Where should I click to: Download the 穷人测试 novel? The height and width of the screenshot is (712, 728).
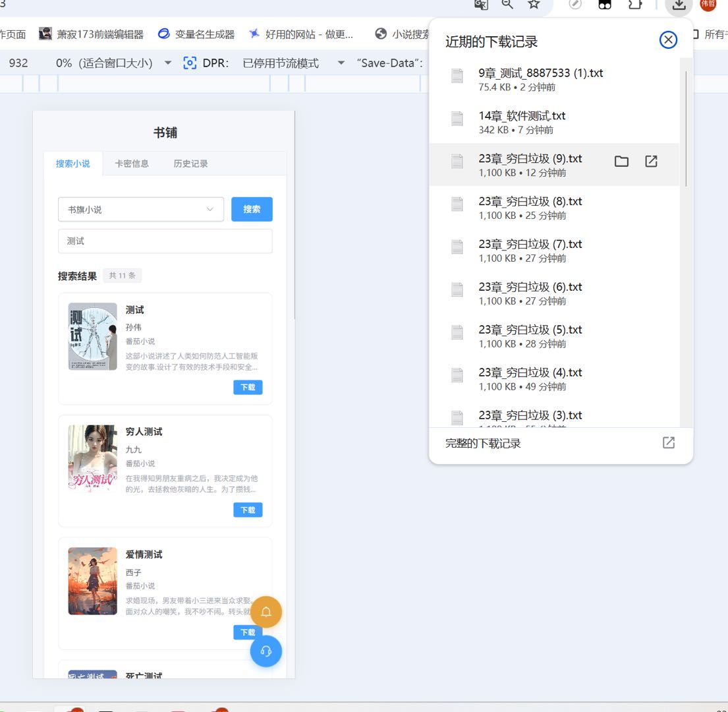coord(248,510)
